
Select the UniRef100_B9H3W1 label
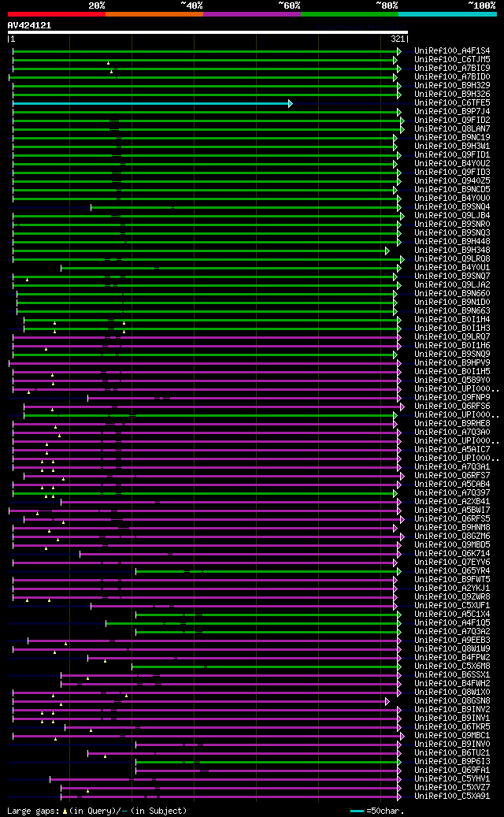[452, 147]
